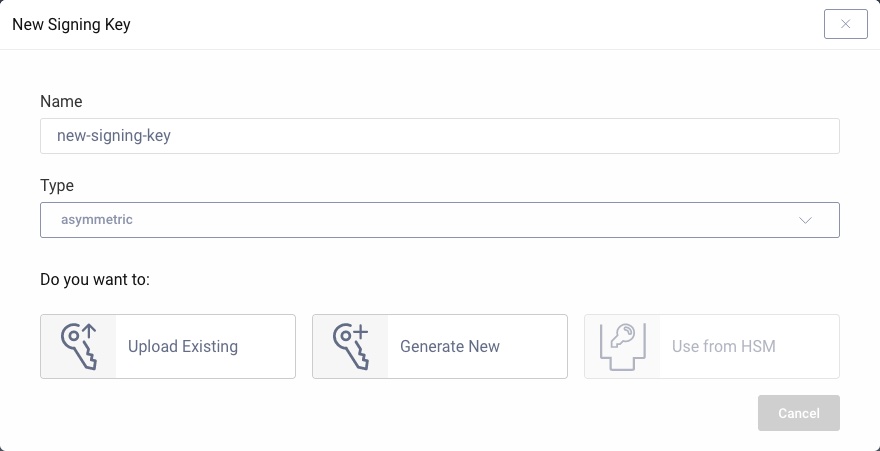880x451 pixels.
Task: Click the Generate New text label
Action: tap(450, 347)
